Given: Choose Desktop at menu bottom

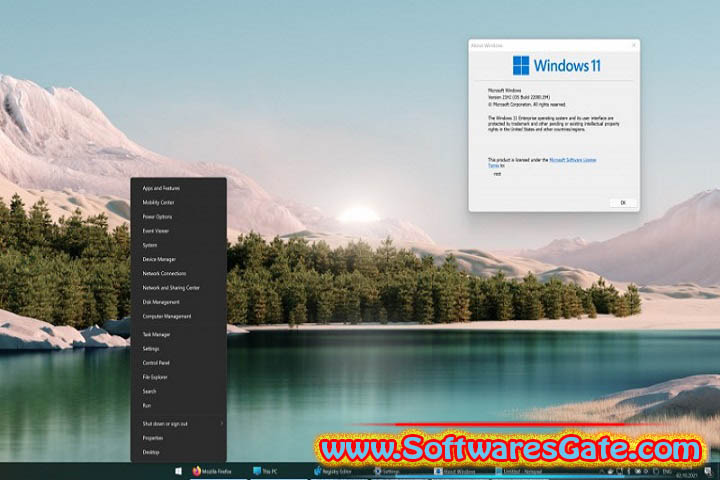Looking at the screenshot, I should click(x=179, y=452).
